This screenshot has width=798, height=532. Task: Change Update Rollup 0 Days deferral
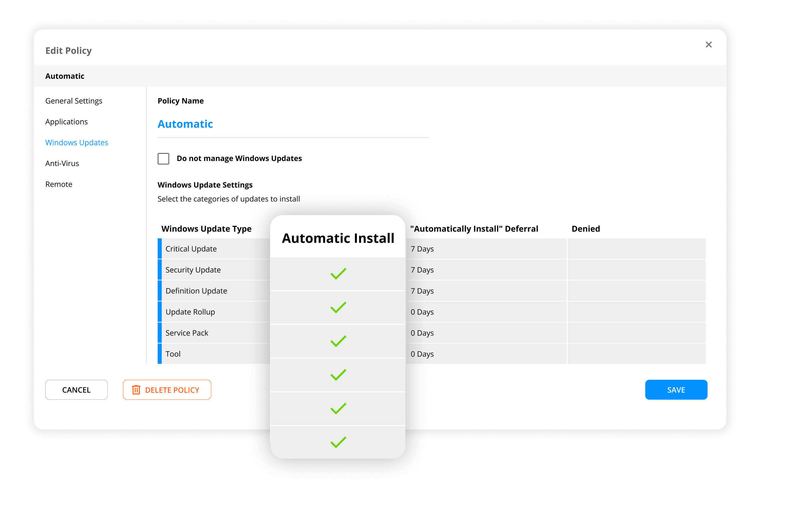(422, 312)
